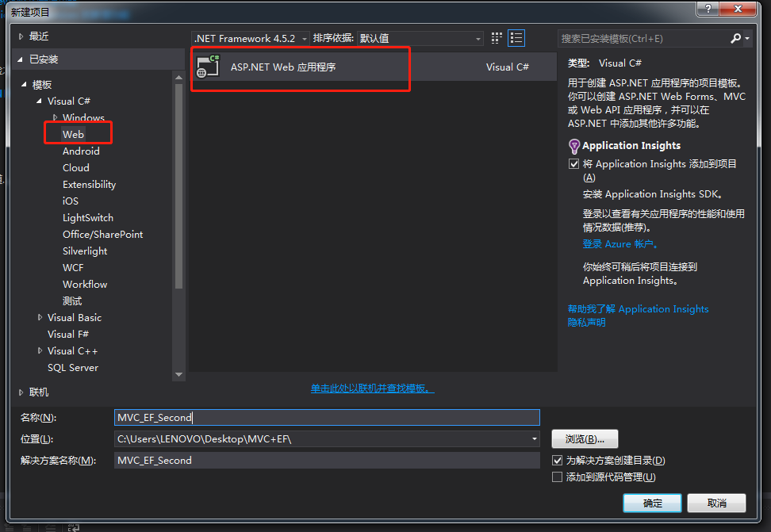Collapse the Installed (已安装) section

21,59
